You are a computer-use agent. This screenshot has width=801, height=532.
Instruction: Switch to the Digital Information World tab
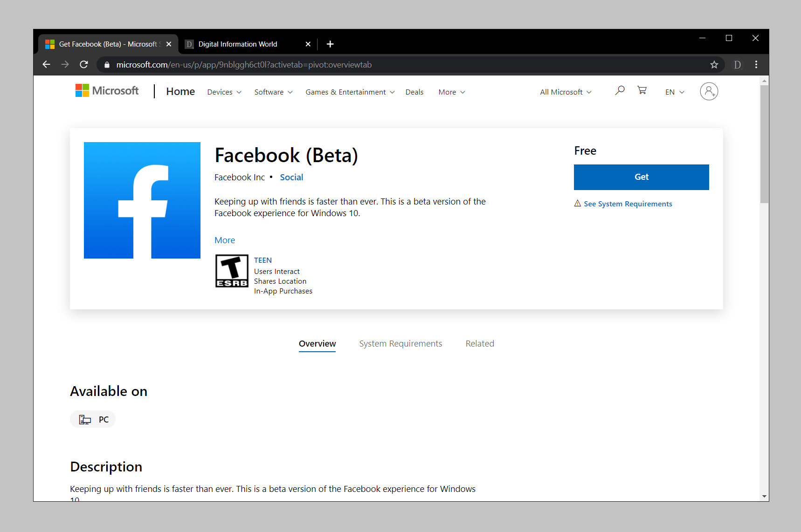[238, 44]
